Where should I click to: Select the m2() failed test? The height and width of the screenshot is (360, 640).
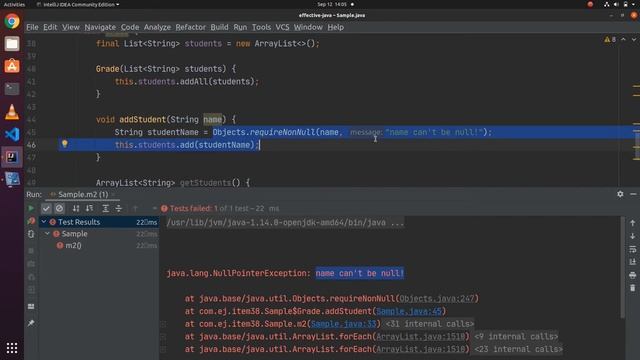click(x=73, y=245)
